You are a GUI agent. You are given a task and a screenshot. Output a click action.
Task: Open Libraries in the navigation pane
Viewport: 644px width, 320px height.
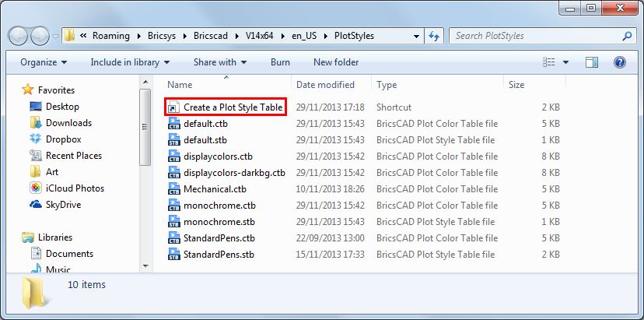(x=55, y=237)
